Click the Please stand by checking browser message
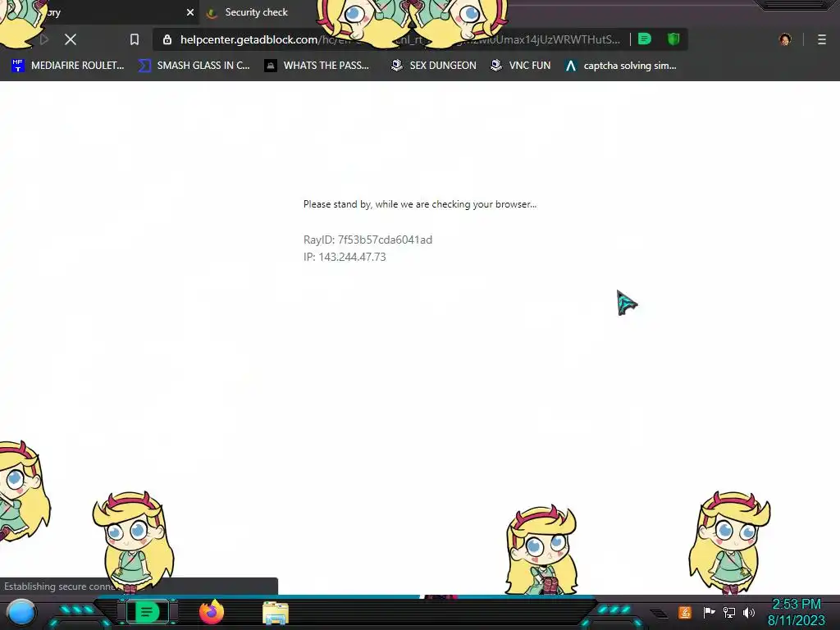Screen dimensions: 840x630 pyautogui.click(x=420, y=204)
